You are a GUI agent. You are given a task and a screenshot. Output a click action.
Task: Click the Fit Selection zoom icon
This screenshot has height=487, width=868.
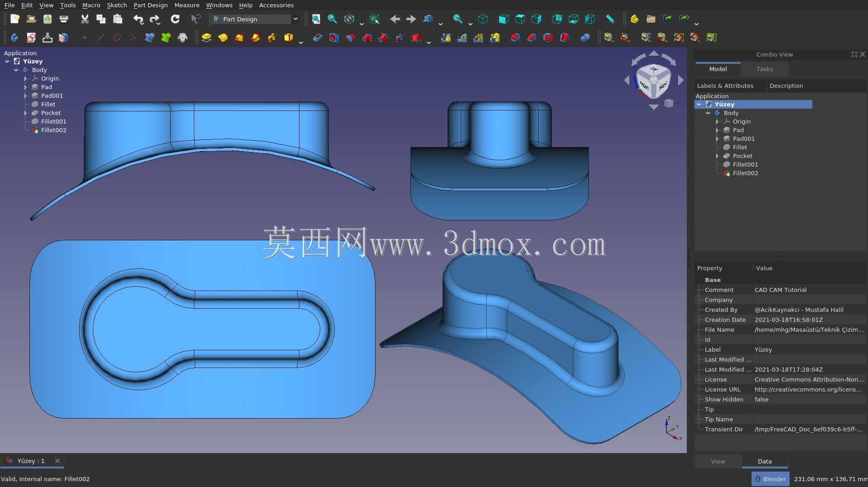pyautogui.click(x=333, y=19)
